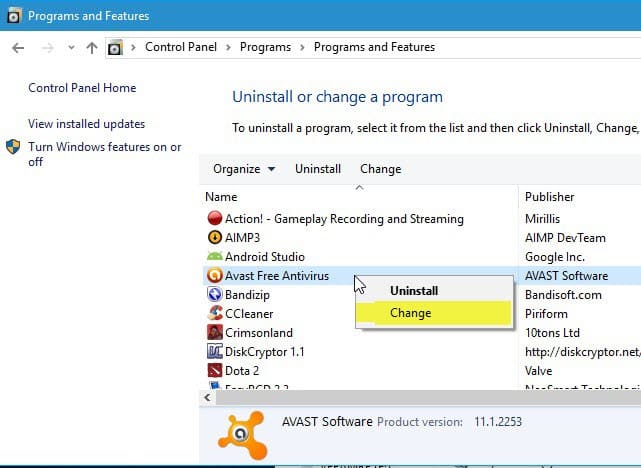Select Action! - Gameplay Recording and Streaming
This screenshot has height=468, width=641.
(x=344, y=219)
